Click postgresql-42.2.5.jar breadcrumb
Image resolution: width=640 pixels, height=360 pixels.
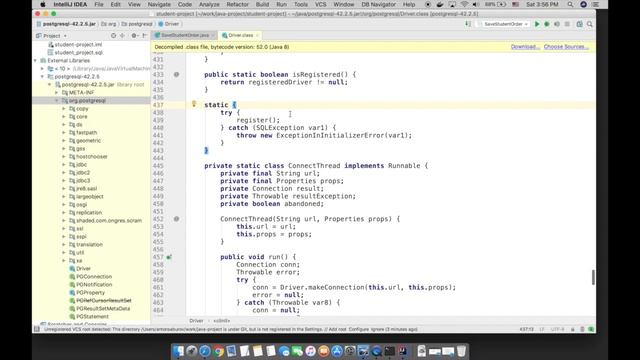pos(66,24)
